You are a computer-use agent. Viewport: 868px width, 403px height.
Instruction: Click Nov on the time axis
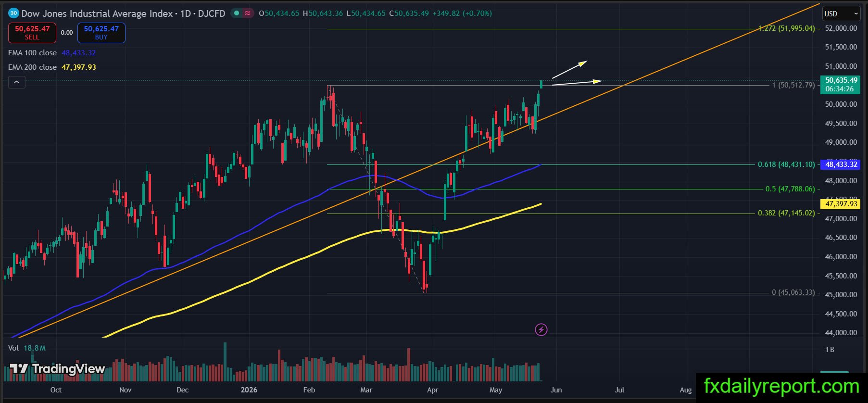125,390
